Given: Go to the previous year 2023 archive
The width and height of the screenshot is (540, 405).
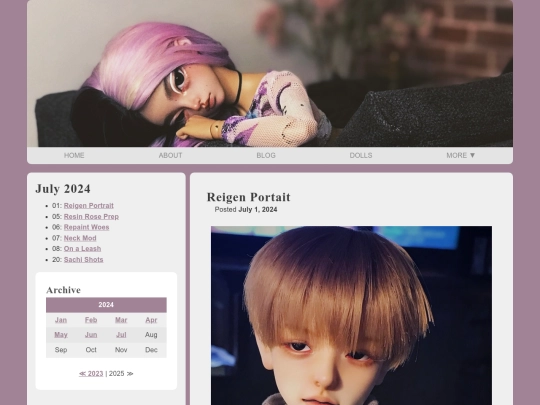Looking at the screenshot, I should (91, 374).
